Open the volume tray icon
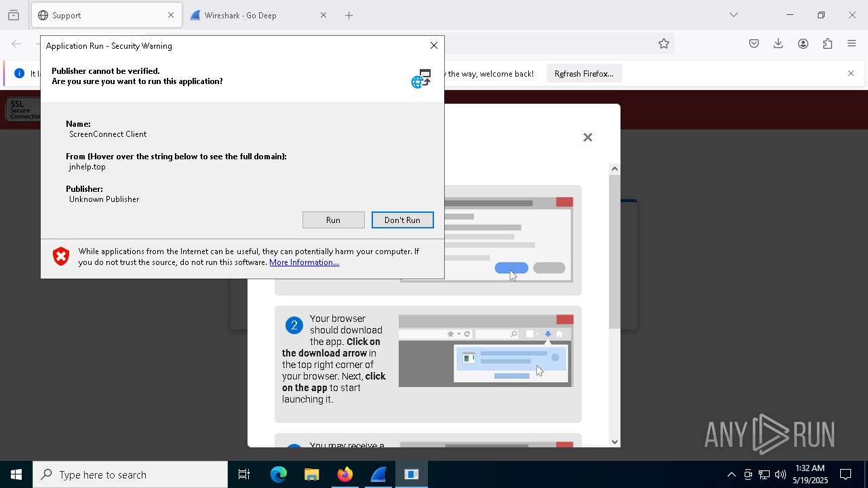Screen dimensions: 868x488 781,474
